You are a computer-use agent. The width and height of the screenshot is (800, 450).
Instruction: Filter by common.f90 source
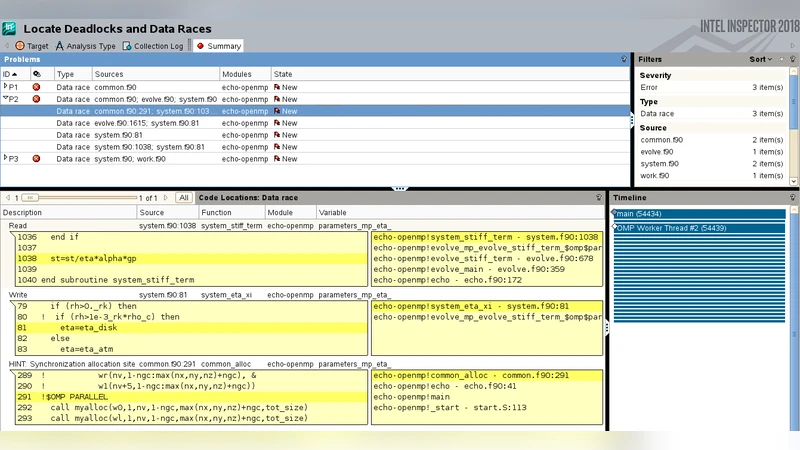711,140
